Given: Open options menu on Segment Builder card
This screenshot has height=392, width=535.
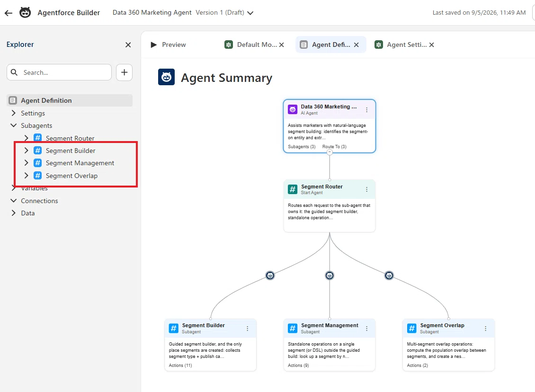Looking at the screenshot, I should (x=247, y=329).
